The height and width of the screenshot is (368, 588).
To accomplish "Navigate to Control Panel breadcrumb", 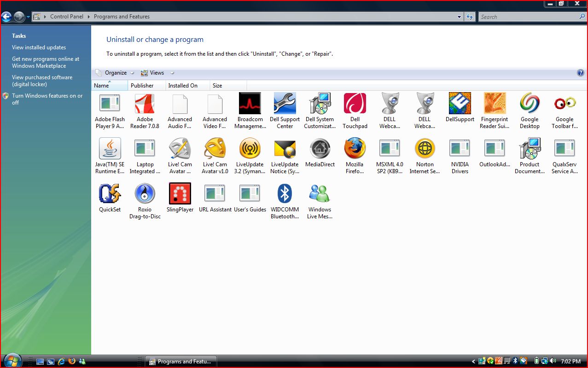I will tap(67, 17).
